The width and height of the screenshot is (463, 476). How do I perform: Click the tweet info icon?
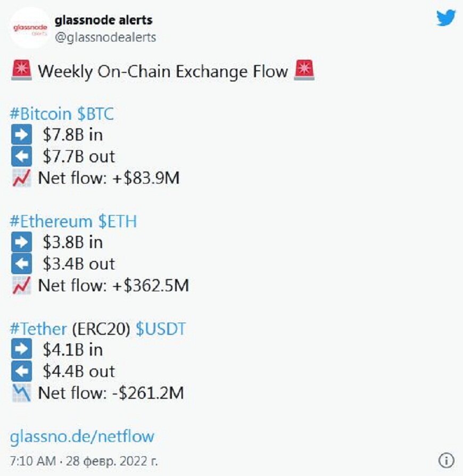(446, 460)
